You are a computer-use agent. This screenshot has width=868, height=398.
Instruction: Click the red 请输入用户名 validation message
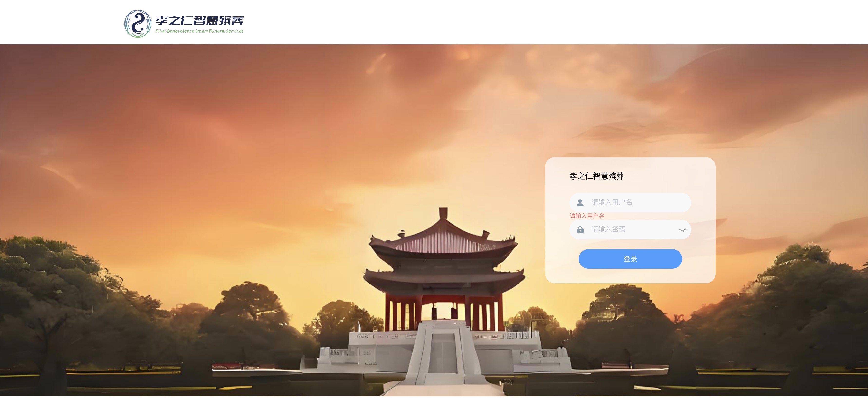587,216
